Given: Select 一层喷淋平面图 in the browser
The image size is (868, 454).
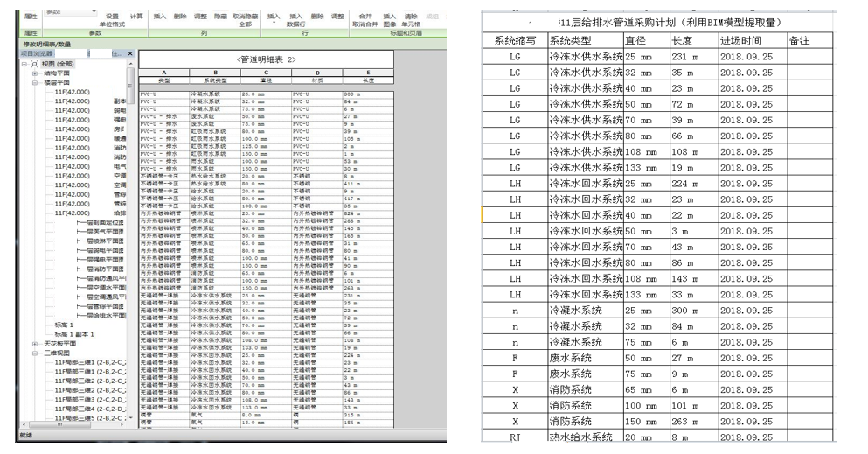Looking at the screenshot, I should click(102, 241).
